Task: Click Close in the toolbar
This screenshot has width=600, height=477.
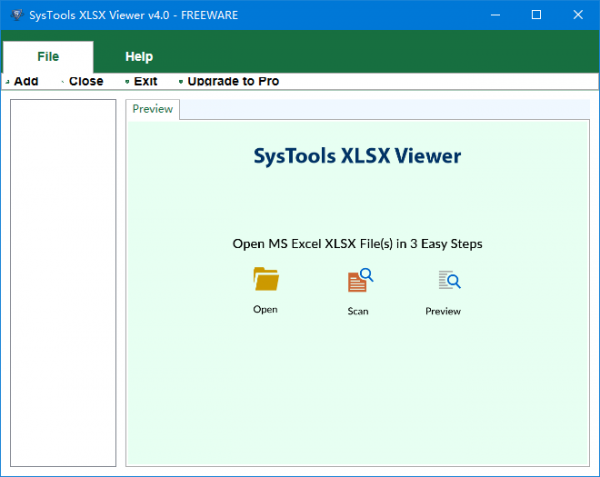Action: tap(86, 81)
